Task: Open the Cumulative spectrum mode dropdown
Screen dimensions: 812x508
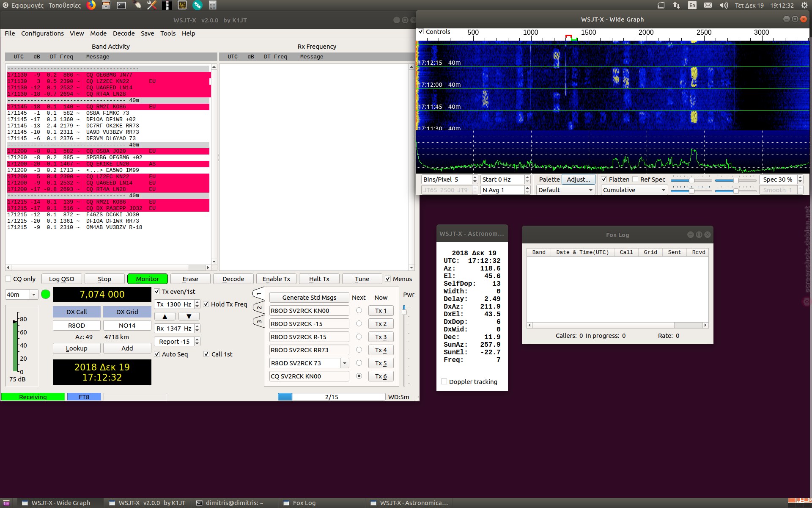Action: coord(634,190)
